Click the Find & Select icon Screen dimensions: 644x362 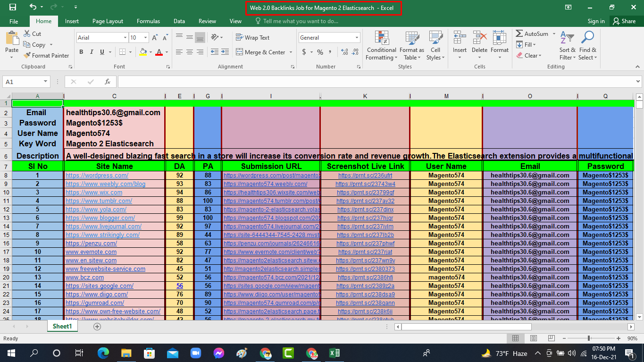(x=587, y=46)
